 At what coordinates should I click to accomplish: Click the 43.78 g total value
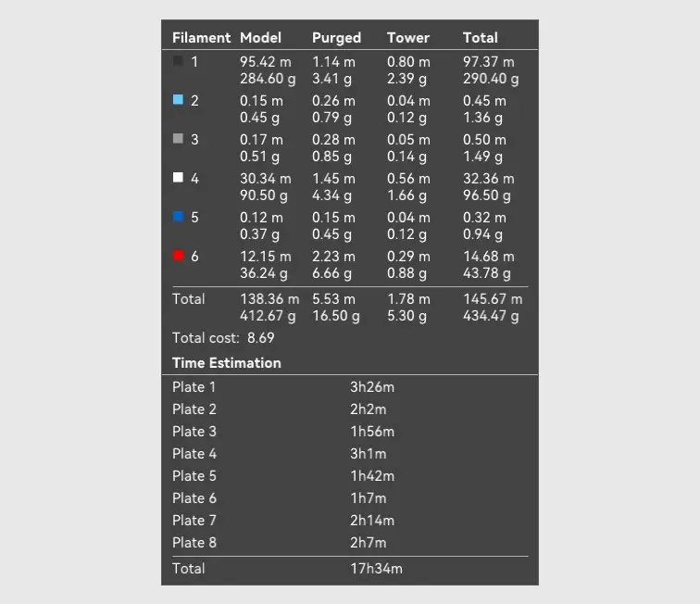point(487,273)
